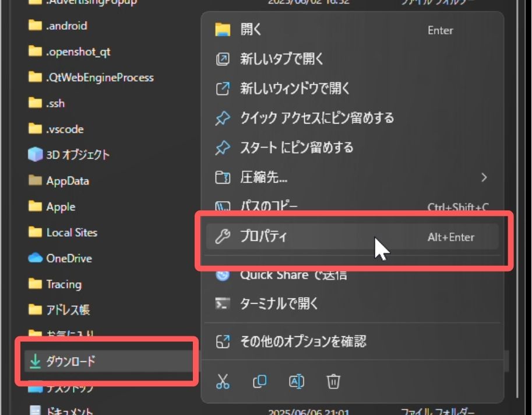Viewport: 532px width, 415px height.
Task: Select the .ssh folder
Action: 47,103
